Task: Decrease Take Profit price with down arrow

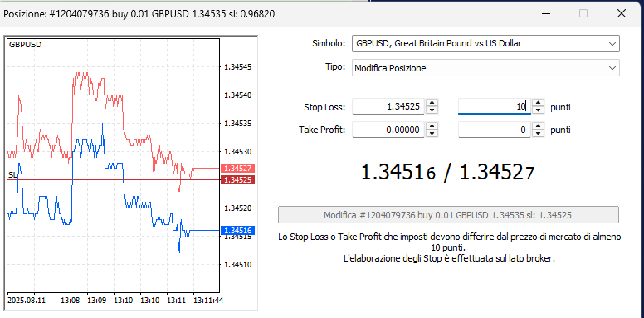Action: [432, 134]
